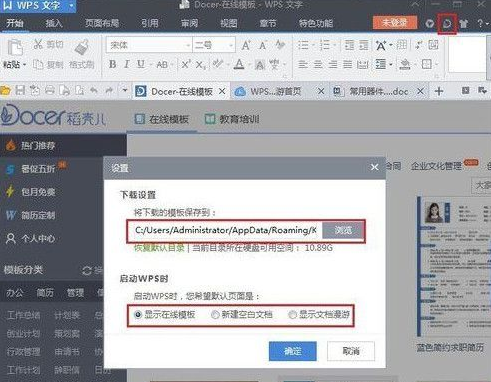The height and width of the screenshot is (382, 491).
Task: Open 在线模板 section in Docer
Action: 162,119
